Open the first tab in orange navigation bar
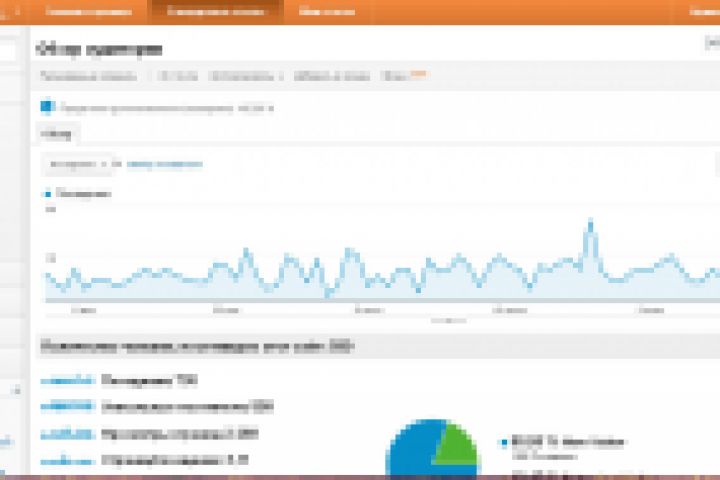Viewport: 720px width, 480px height. click(x=89, y=11)
